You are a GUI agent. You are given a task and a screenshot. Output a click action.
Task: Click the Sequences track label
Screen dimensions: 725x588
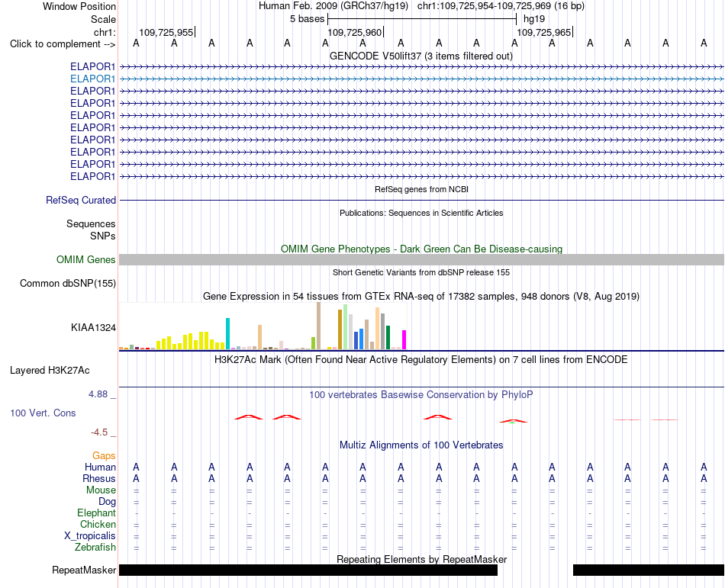tap(91, 224)
